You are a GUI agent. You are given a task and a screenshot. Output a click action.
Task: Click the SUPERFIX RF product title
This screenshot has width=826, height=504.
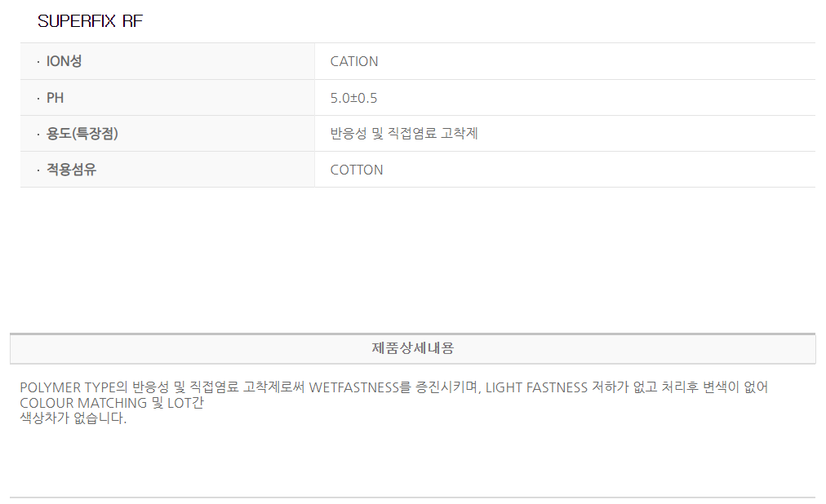(x=90, y=22)
